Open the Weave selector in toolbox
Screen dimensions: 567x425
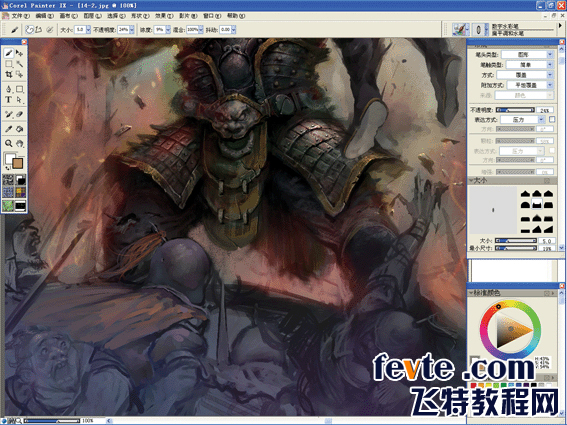pyautogui.click(x=20, y=192)
